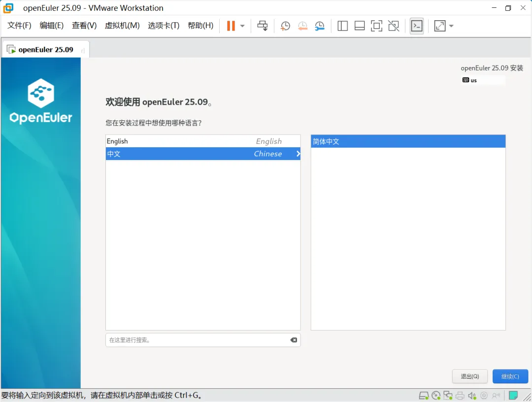The image size is (532, 402).
Task: Click the send Ctrl+Alt+Del icon
Action: (262, 26)
